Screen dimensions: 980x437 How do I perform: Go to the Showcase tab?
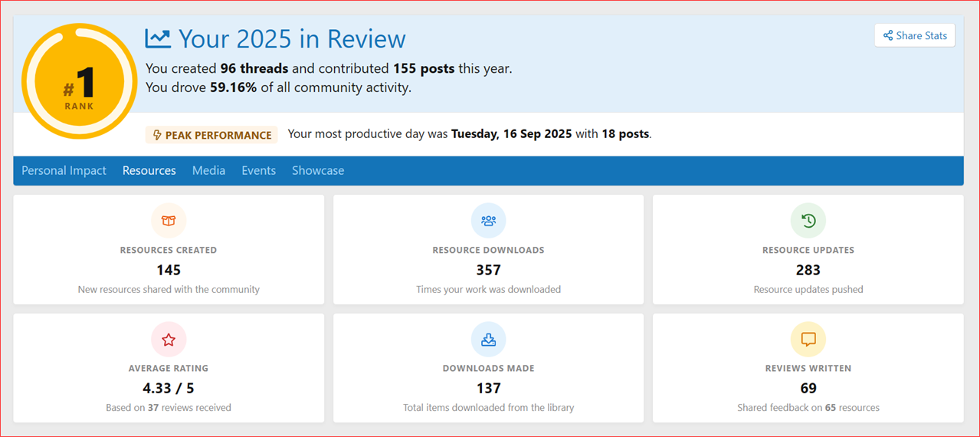pos(318,170)
